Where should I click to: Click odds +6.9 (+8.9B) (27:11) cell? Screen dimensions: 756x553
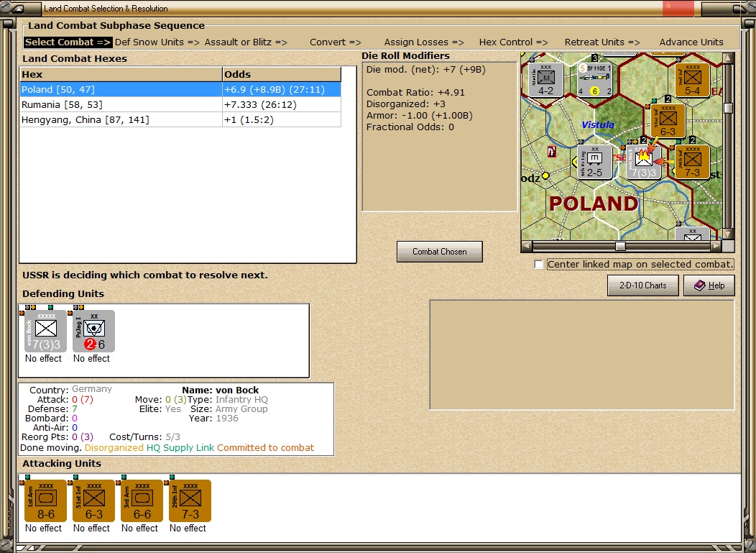282,89
